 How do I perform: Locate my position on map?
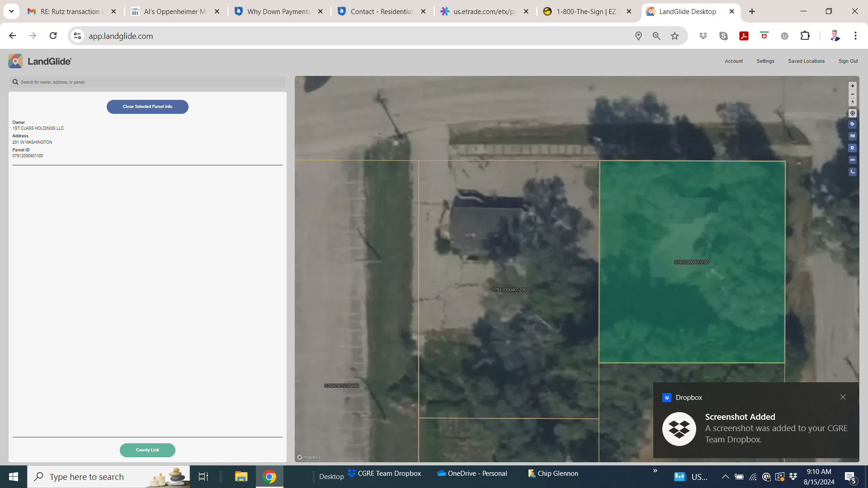click(852, 113)
